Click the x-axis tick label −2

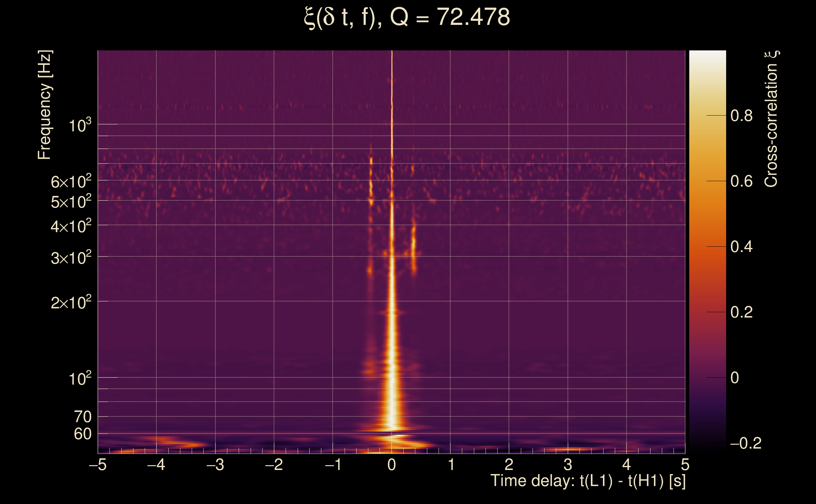click(x=274, y=465)
